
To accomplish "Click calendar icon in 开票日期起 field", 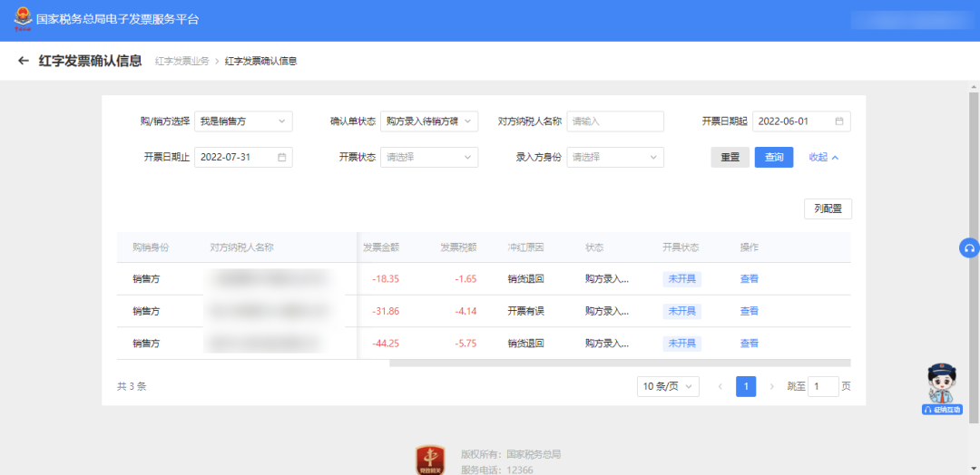I will tap(839, 121).
